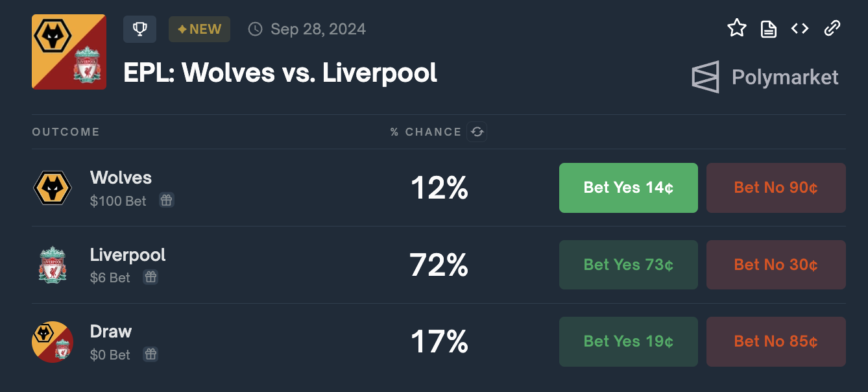This screenshot has height=392, width=868.
Task: Click the NEW badge
Action: click(x=199, y=29)
